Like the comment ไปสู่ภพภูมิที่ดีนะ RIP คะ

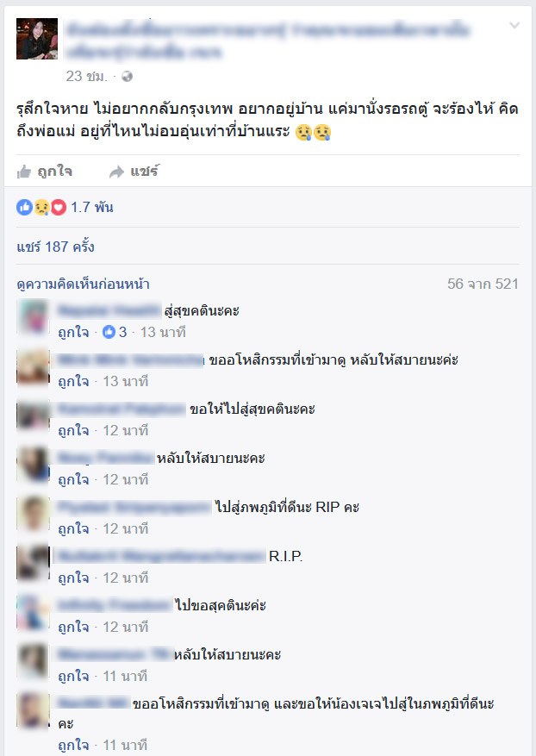pyautogui.click(x=73, y=529)
